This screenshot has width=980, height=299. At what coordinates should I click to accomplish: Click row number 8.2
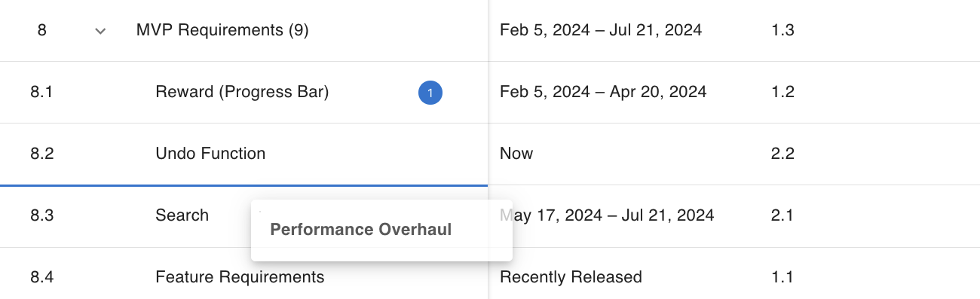pyautogui.click(x=42, y=154)
